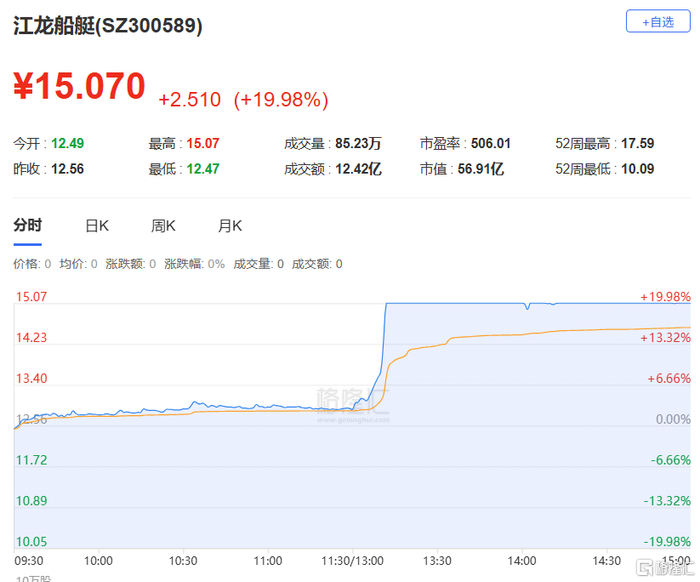
Task: Click the -13.32% axis label
Action: click(667, 501)
